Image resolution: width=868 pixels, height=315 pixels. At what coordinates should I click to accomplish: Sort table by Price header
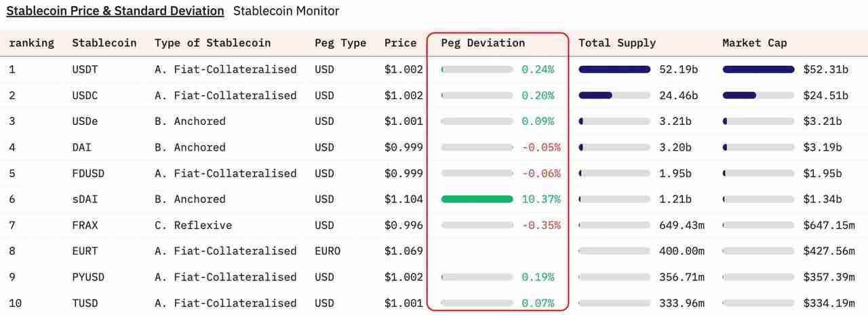click(400, 43)
